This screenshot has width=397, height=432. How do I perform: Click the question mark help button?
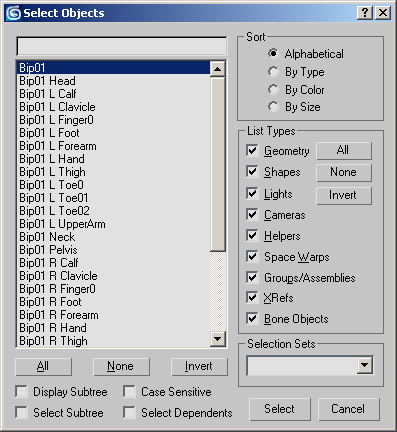click(365, 13)
